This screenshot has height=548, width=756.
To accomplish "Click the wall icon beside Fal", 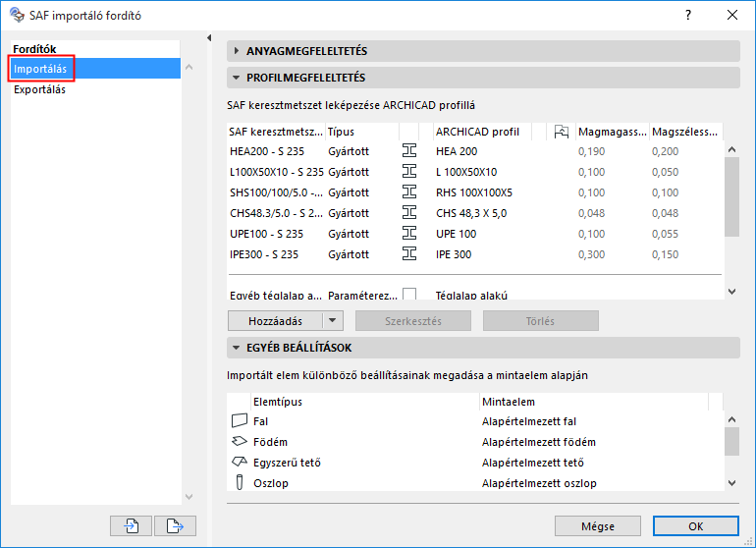I will click(x=240, y=421).
